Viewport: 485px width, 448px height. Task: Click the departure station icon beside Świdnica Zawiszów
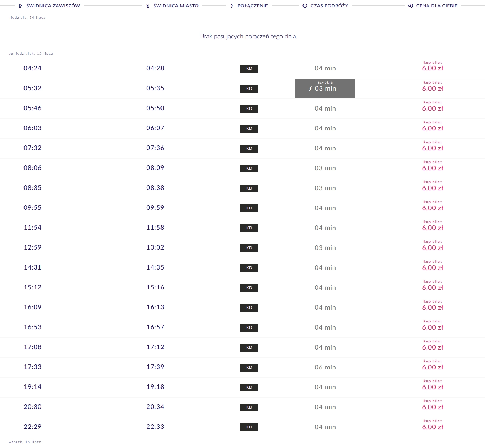20,6
